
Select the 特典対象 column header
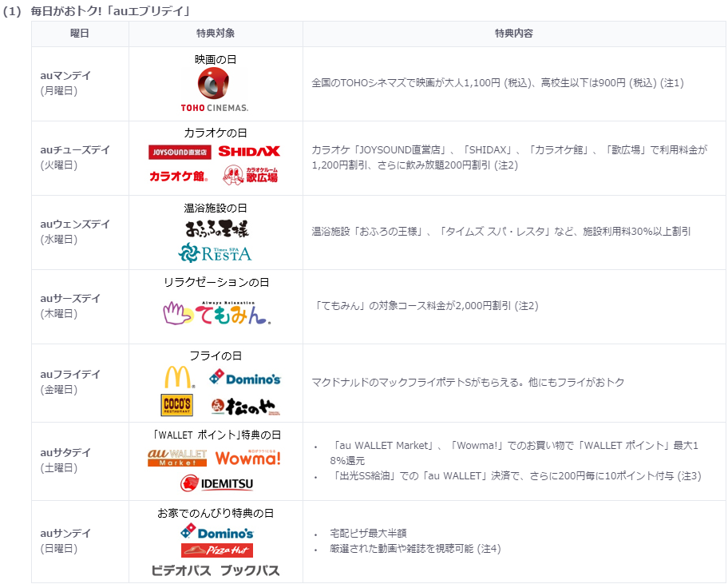(216, 34)
